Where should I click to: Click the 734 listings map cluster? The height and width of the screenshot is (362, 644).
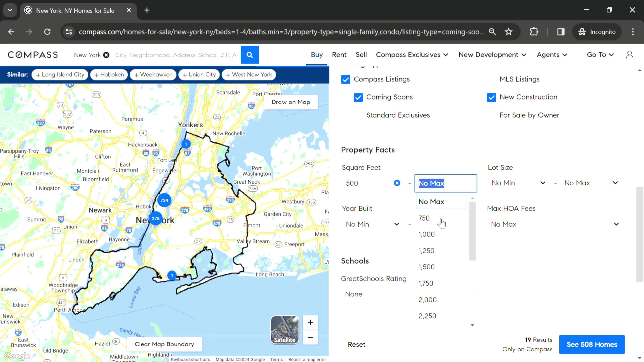point(164,200)
